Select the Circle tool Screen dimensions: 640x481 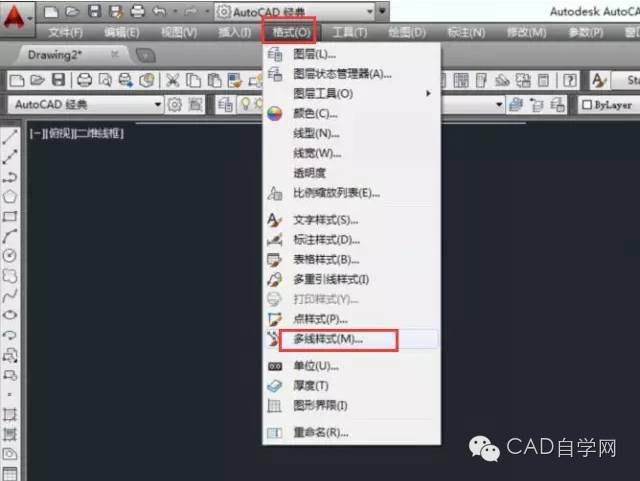tap(10, 256)
